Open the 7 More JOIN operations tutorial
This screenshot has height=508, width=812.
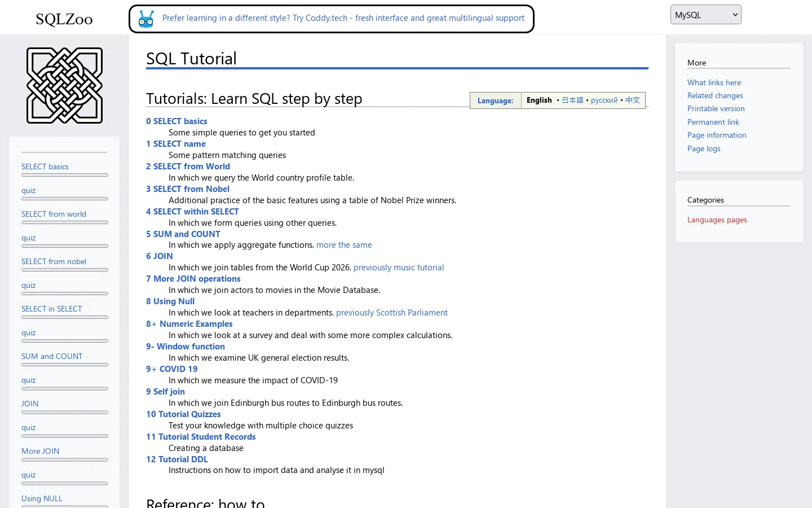[193, 279]
